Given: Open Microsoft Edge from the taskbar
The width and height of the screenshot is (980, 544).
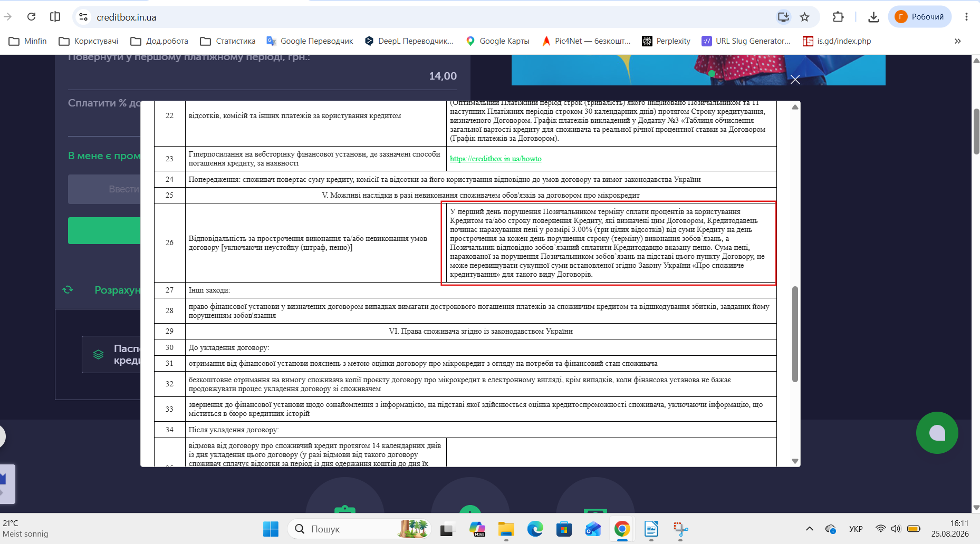Looking at the screenshot, I should coord(535,529).
